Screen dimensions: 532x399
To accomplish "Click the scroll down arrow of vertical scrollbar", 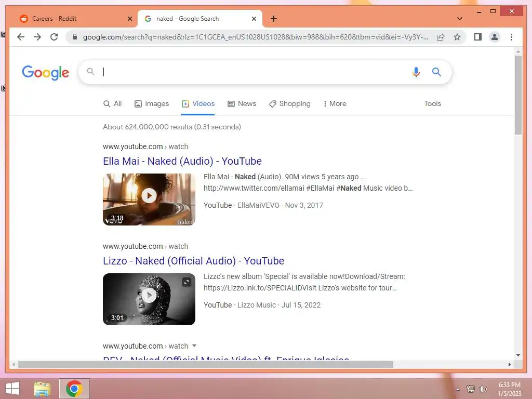I will coord(518,355).
